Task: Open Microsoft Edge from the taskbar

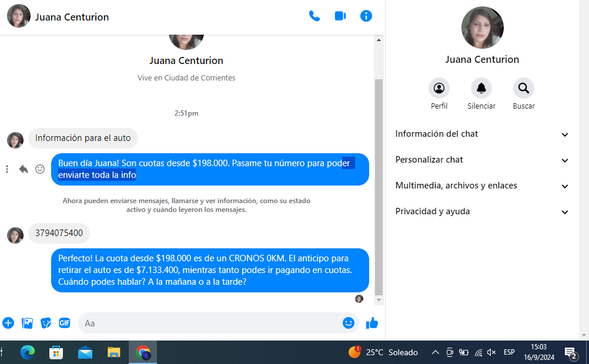Action: (x=28, y=352)
